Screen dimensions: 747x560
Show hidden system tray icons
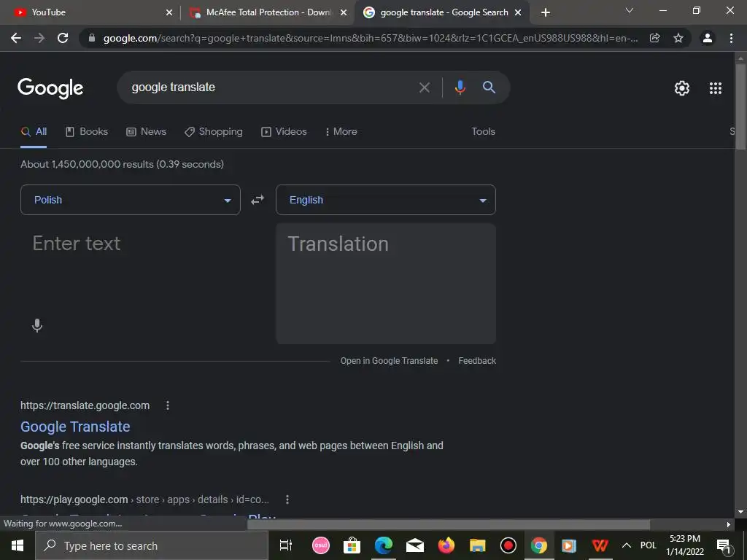pyautogui.click(x=627, y=545)
